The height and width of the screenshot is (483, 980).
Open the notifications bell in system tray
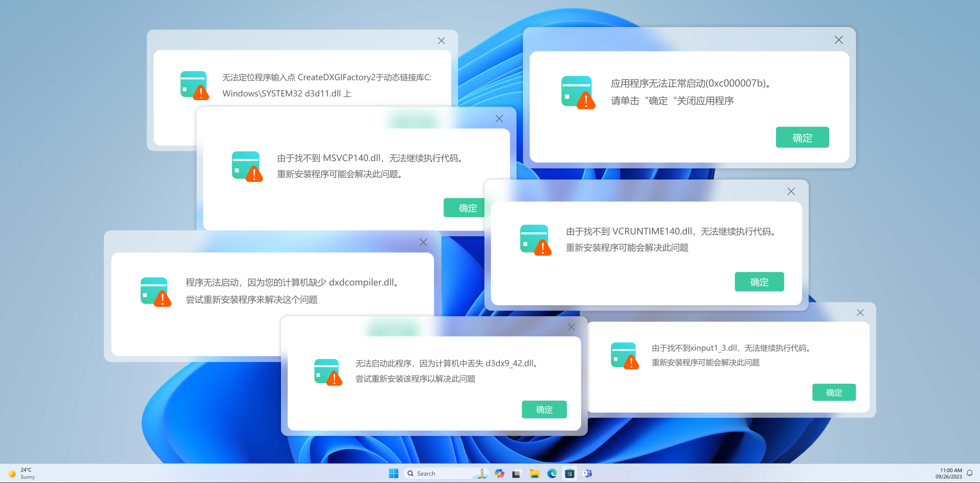(969, 473)
